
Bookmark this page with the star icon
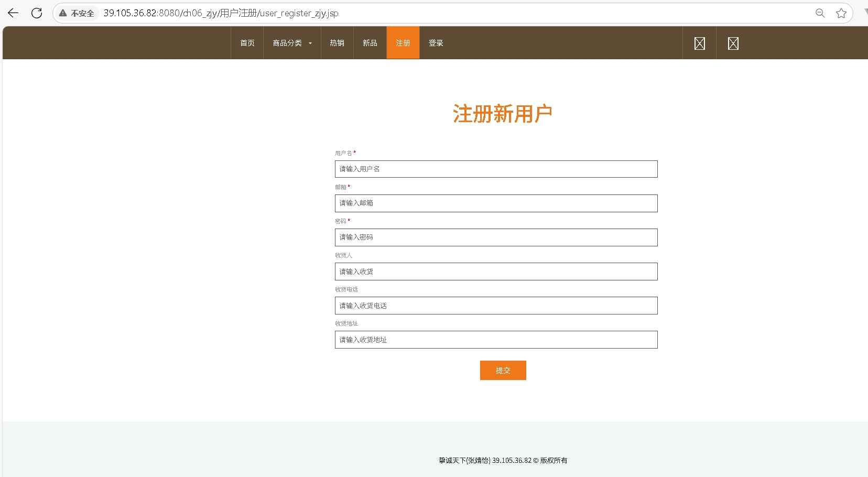point(841,13)
